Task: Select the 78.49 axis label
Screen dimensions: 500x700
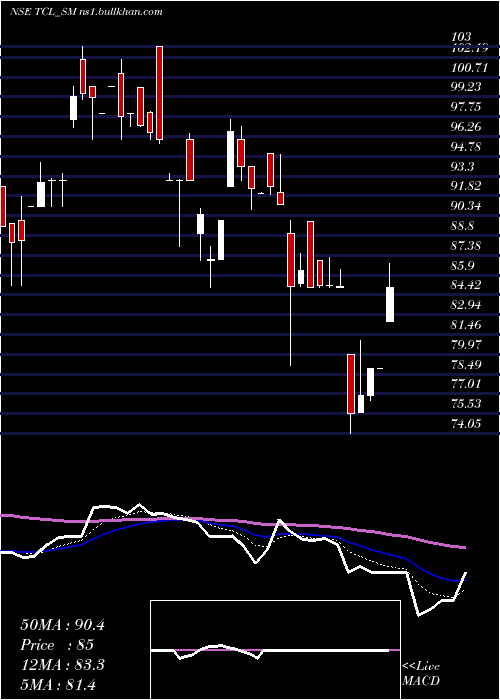Action: (467, 364)
